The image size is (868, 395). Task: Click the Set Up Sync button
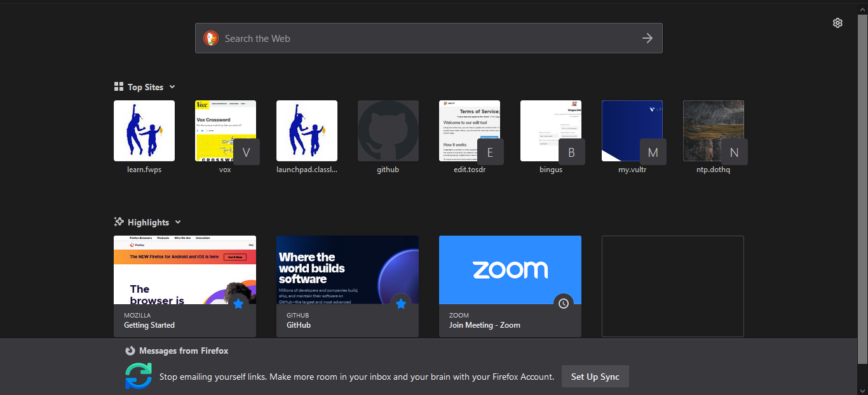point(595,377)
